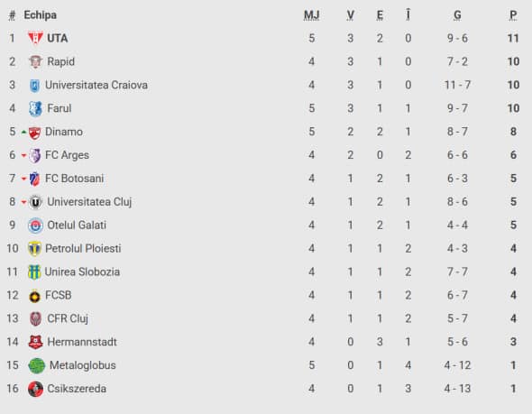The image size is (532, 414).
Task: Click the Universitatea Craiova crest
Action: click(34, 85)
